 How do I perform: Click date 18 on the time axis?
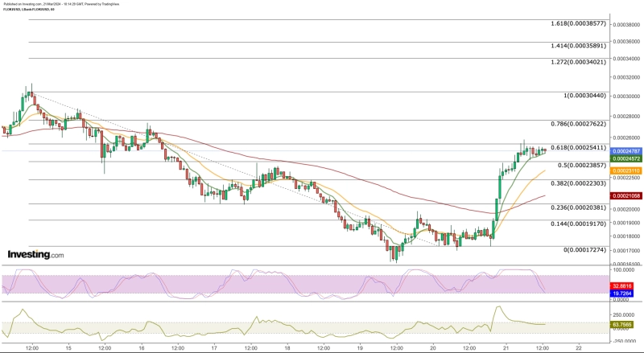click(x=287, y=347)
